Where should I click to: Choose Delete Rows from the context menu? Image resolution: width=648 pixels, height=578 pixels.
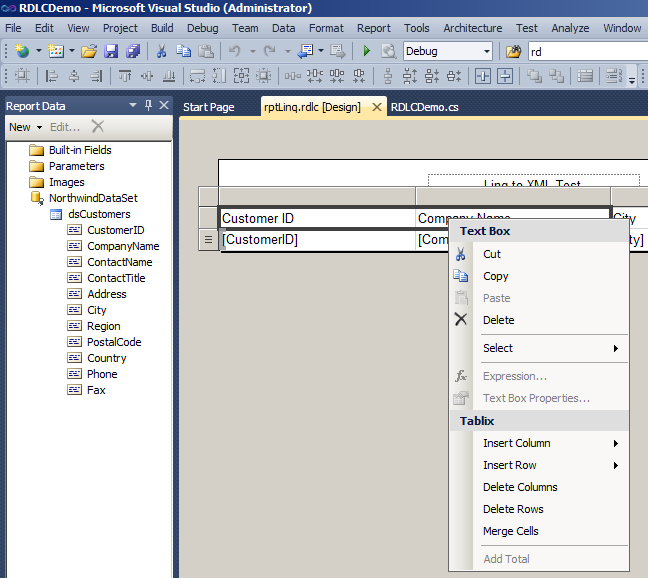[513, 509]
